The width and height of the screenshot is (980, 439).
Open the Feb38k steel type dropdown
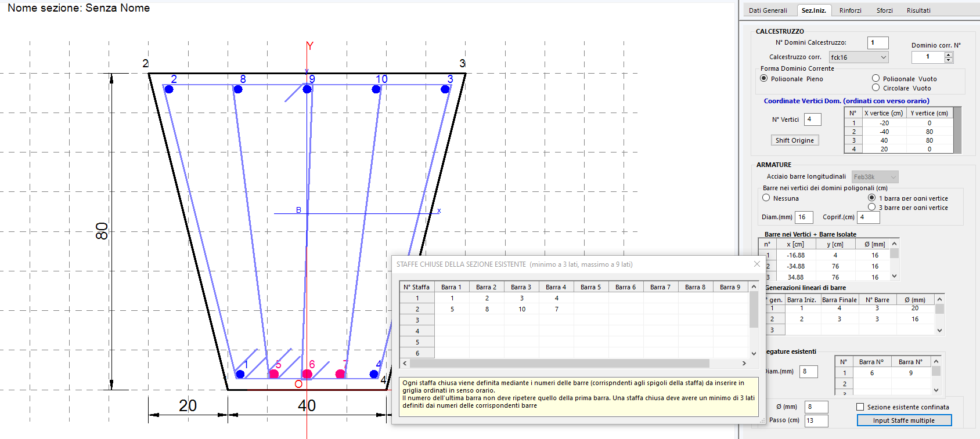tap(875, 177)
